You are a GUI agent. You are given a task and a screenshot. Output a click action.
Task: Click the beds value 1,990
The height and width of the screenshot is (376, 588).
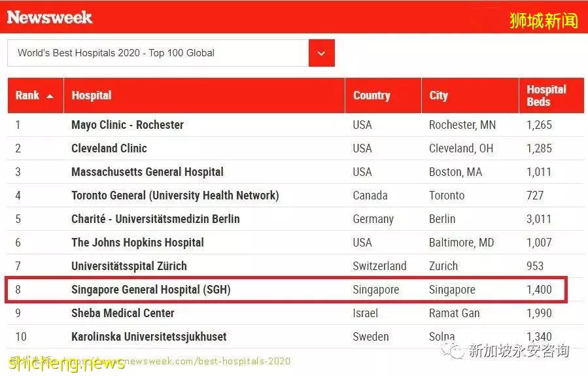pos(539,313)
